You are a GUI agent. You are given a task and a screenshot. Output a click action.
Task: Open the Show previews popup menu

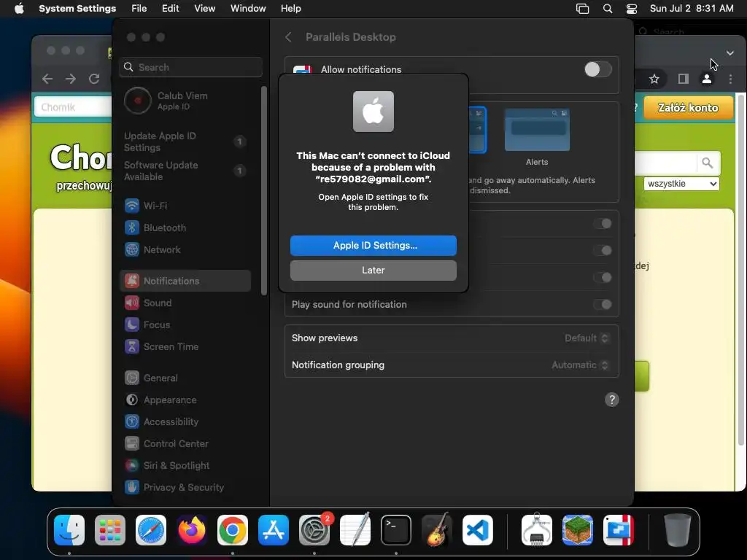point(587,338)
